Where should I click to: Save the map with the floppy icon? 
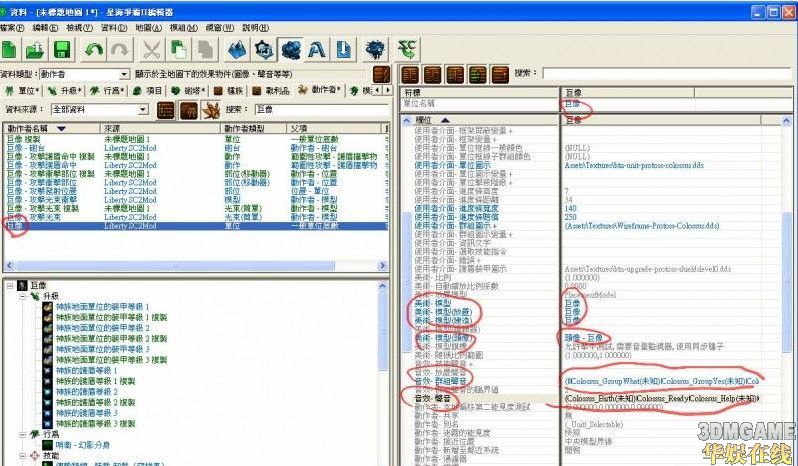pos(62,50)
